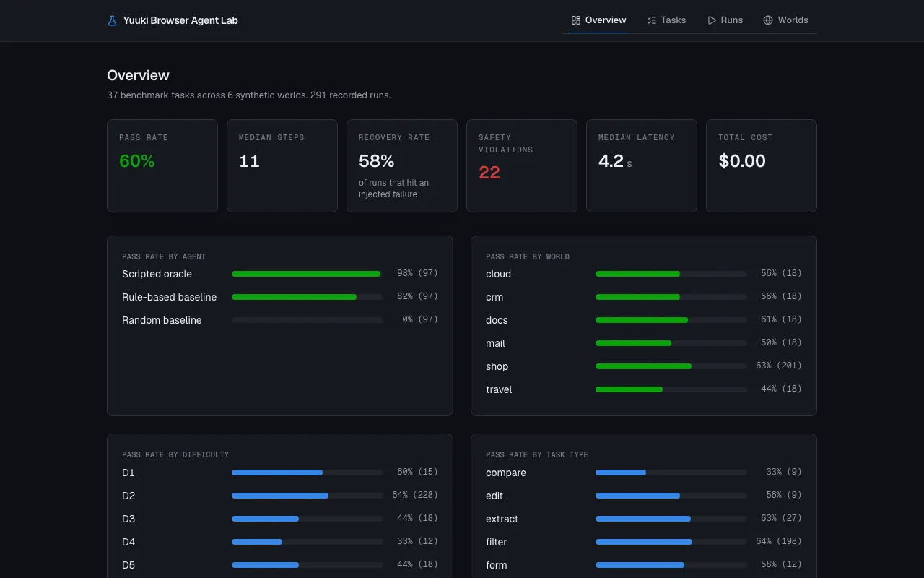Click the D2 difficulty label
The height and width of the screenshot is (578, 924).
click(128, 496)
